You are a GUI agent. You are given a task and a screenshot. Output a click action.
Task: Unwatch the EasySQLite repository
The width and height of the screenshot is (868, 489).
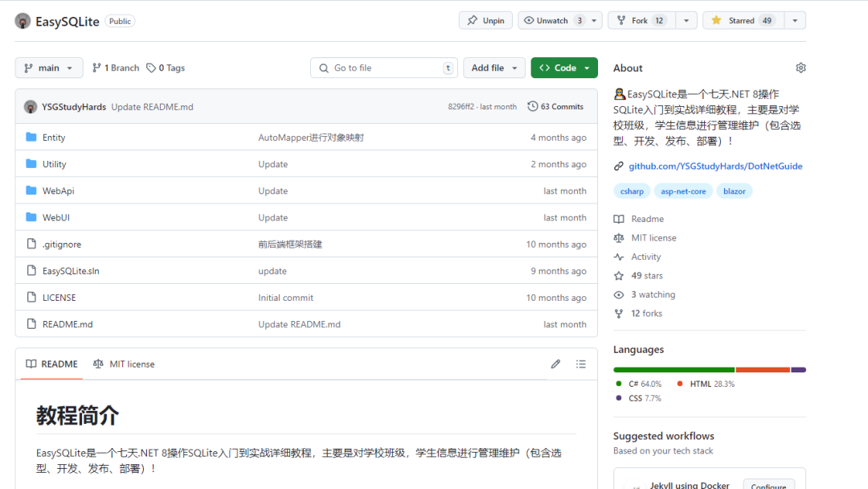[553, 20]
